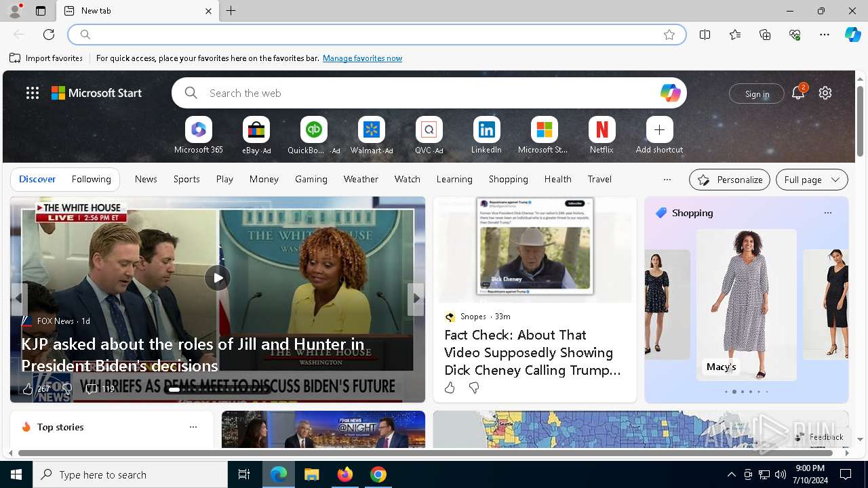
Task: Go to the next carousel story
Action: [x=416, y=298]
